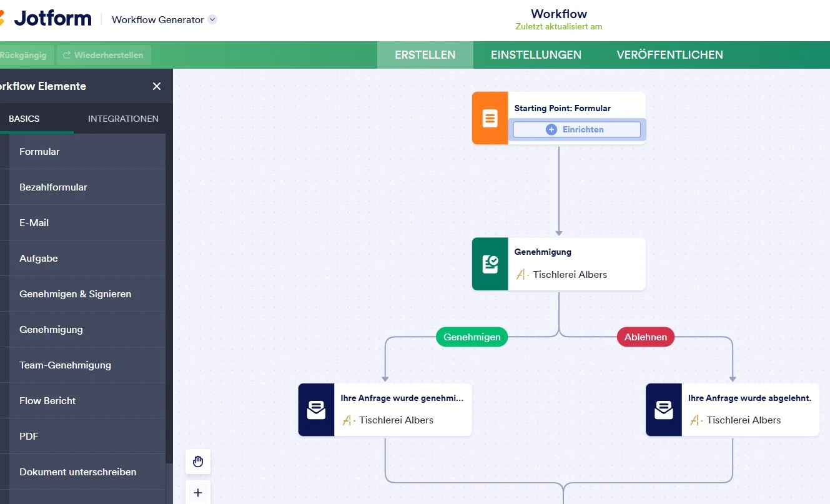Click the Ablehnen branch label

[646, 337]
